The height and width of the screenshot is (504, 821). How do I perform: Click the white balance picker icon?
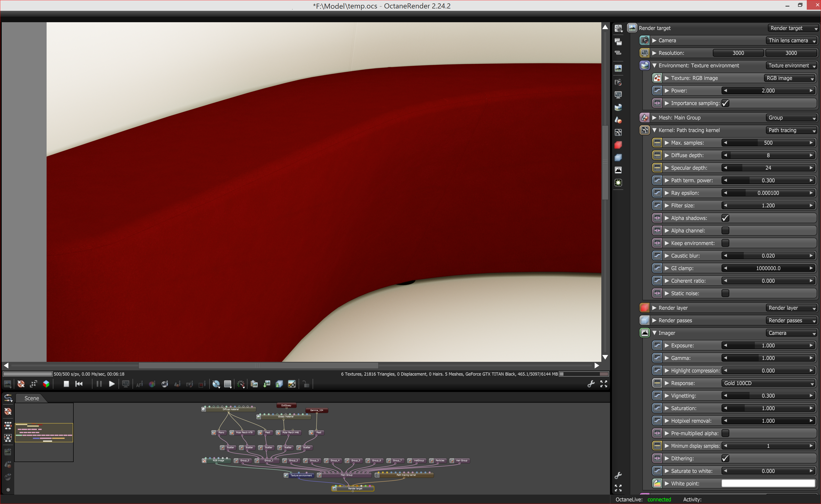tap(152, 384)
